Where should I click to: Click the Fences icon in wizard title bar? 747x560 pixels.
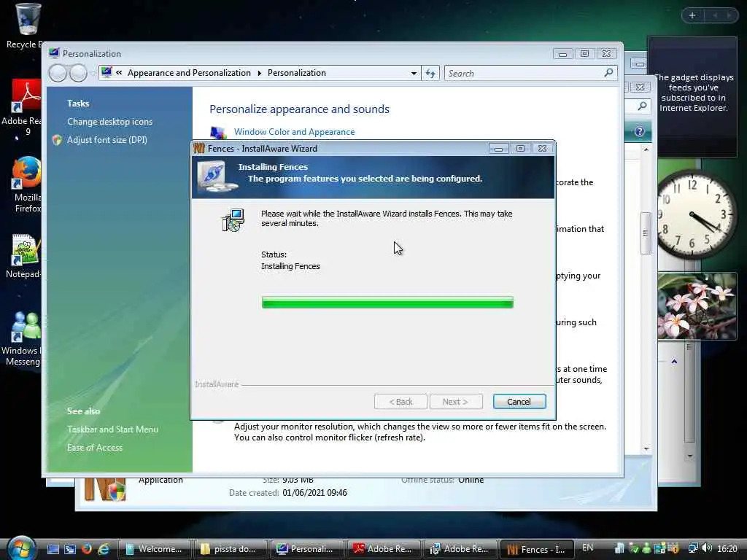(199, 149)
